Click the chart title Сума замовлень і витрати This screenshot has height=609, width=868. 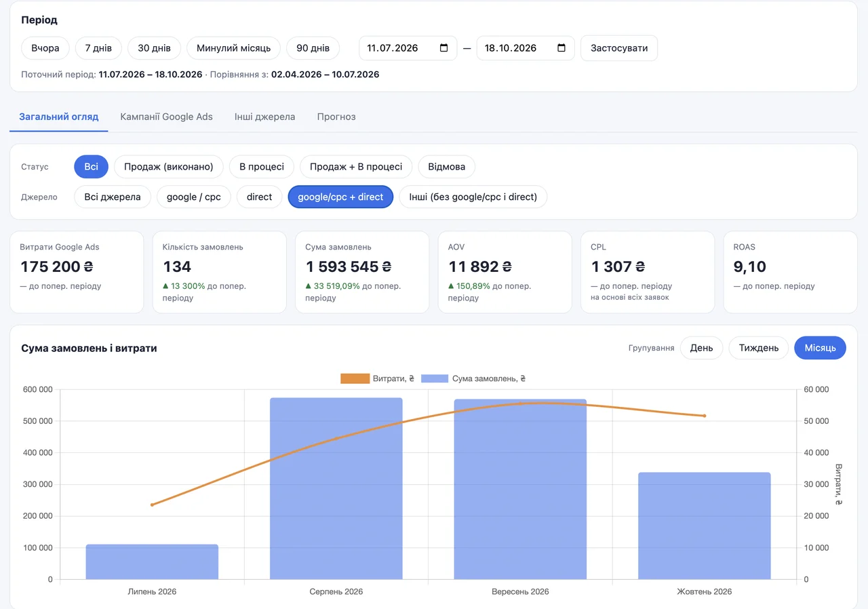(89, 348)
